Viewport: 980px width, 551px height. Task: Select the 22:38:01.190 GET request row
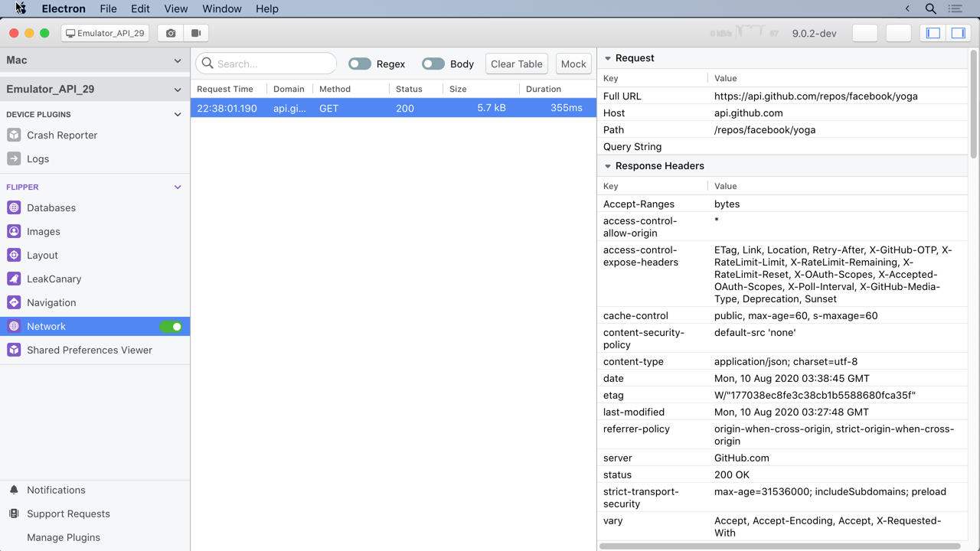(393, 108)
